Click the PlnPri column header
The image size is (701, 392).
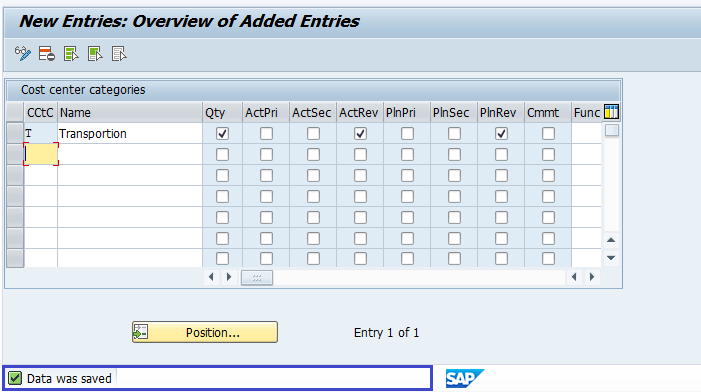click(x=407, y=113)
